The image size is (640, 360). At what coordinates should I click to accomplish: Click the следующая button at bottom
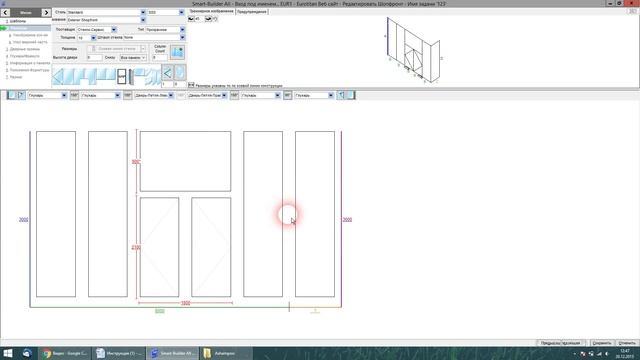coord(573,343)
